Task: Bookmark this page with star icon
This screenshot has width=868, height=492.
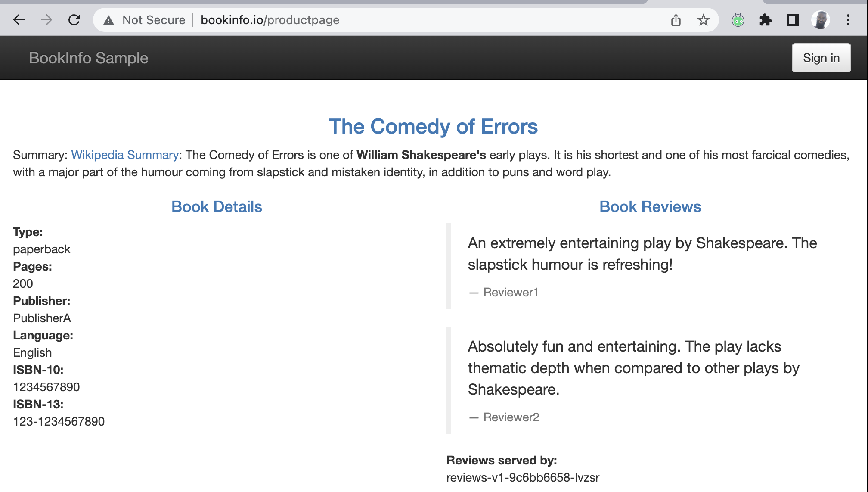Action: coord(704,20)
